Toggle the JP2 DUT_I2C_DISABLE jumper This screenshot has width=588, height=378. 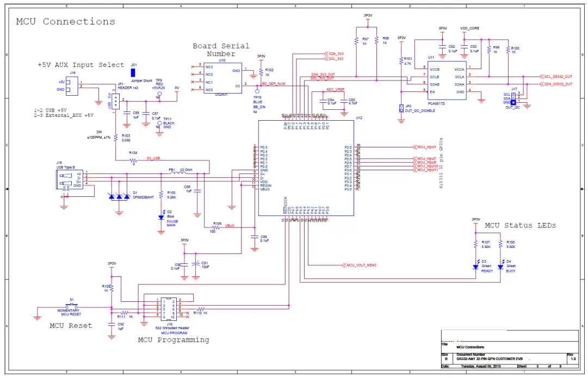coord(401,108)
